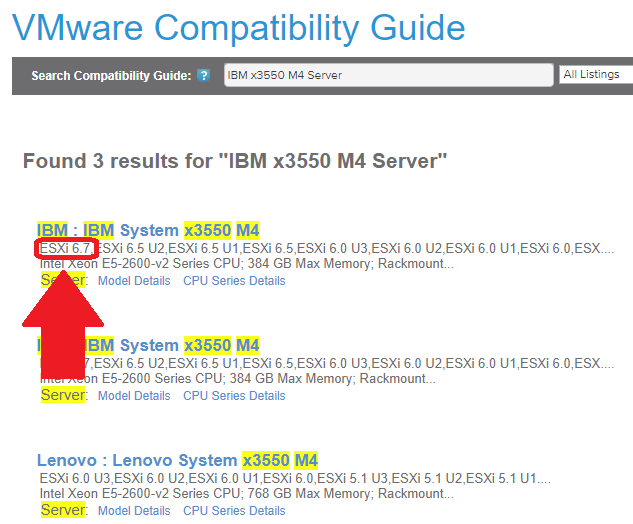Click the Server label under the Lenovo result

[63, 511]
